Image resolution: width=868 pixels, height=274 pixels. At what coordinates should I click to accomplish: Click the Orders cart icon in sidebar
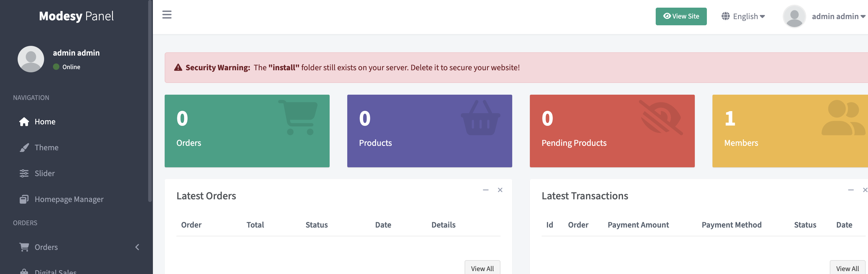tap(24, 247)
